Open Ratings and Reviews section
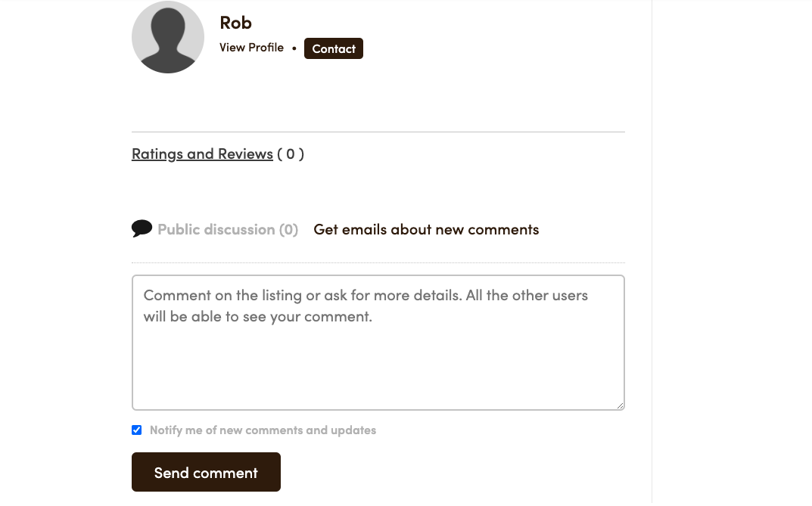Image resolution: width=812 pixels, height=506 pixels. 202,154
